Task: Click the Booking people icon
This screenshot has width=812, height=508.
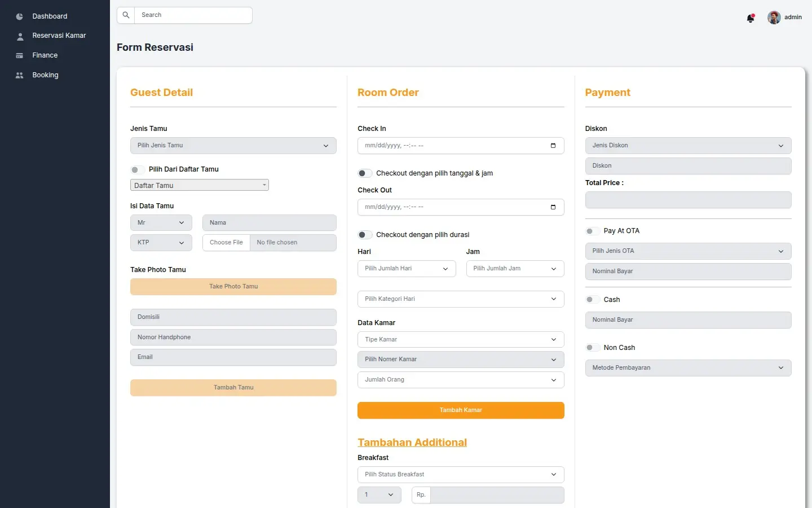Action: 20,75
